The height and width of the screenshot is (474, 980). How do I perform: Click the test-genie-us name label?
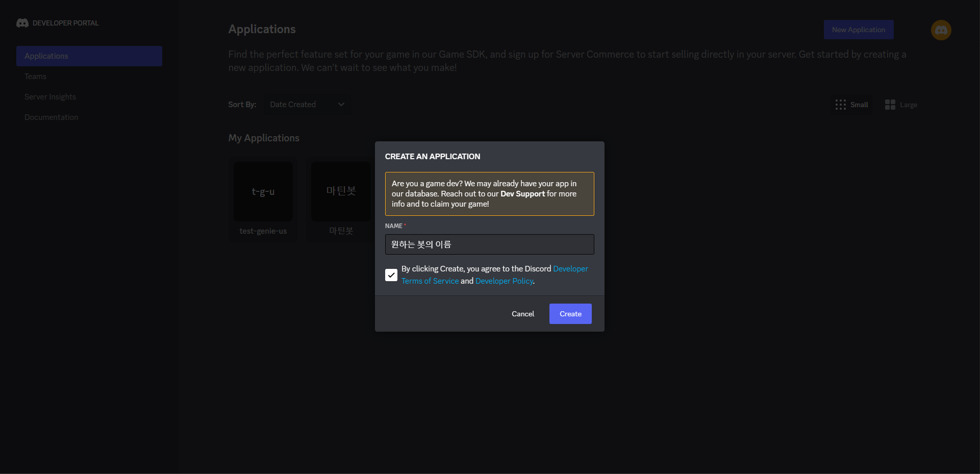pyautogui.click(x=263, y=231)
